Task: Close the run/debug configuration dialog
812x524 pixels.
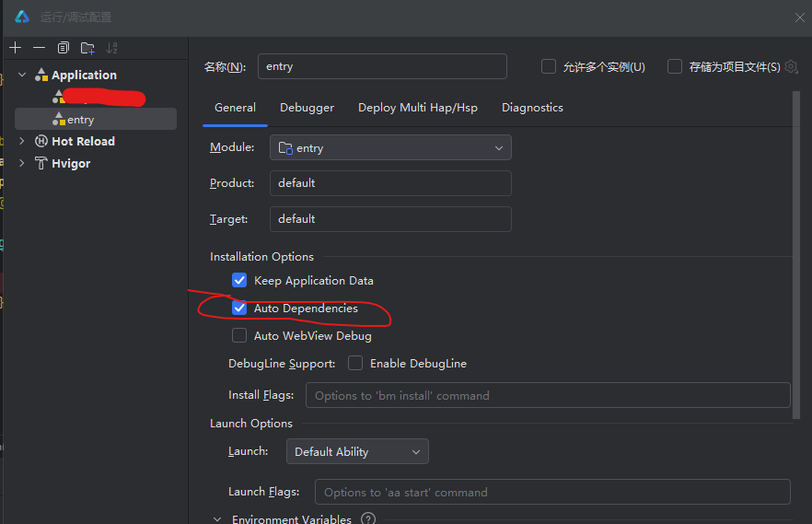Action: pyautogui.click(x=799, y=17)
